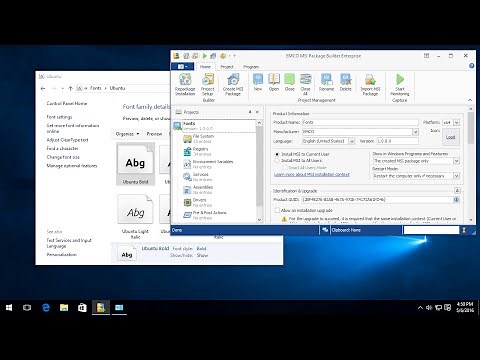Check Allow an installation upgrade
The height and width of the screenshot is (360, 480).
pyautogui.click(x=277, y=210)
